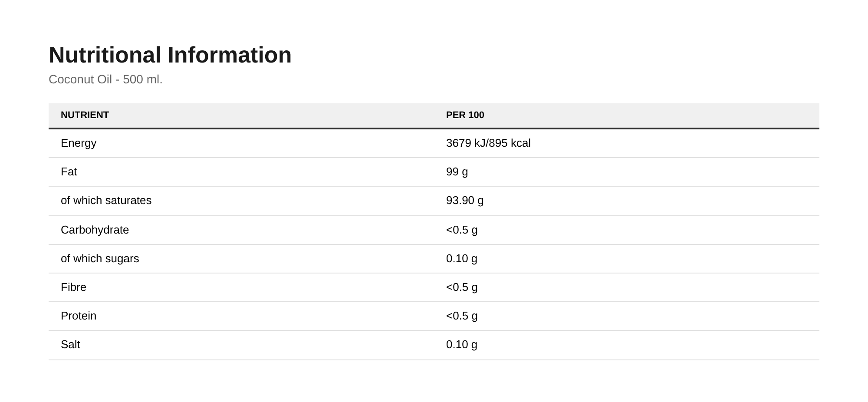Select the 'of which sugars' label
The image size is (868, 402).
[100, 259]
